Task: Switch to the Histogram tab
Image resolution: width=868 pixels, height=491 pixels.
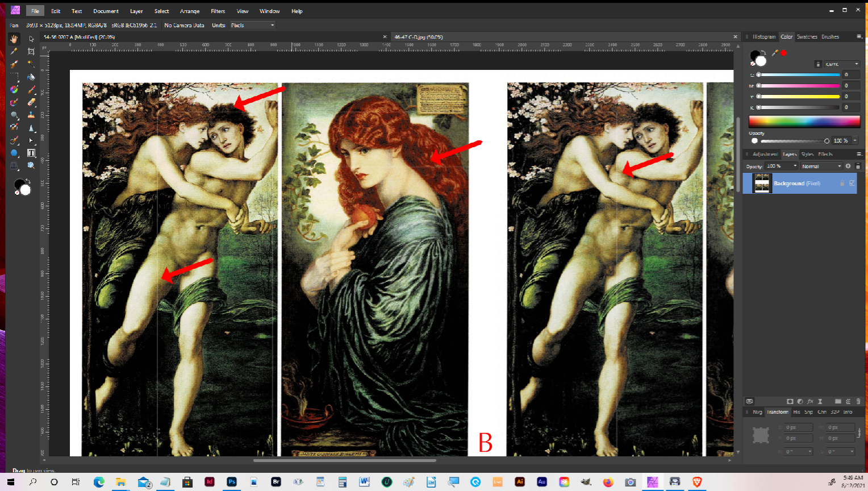Action: pos(764,36)
